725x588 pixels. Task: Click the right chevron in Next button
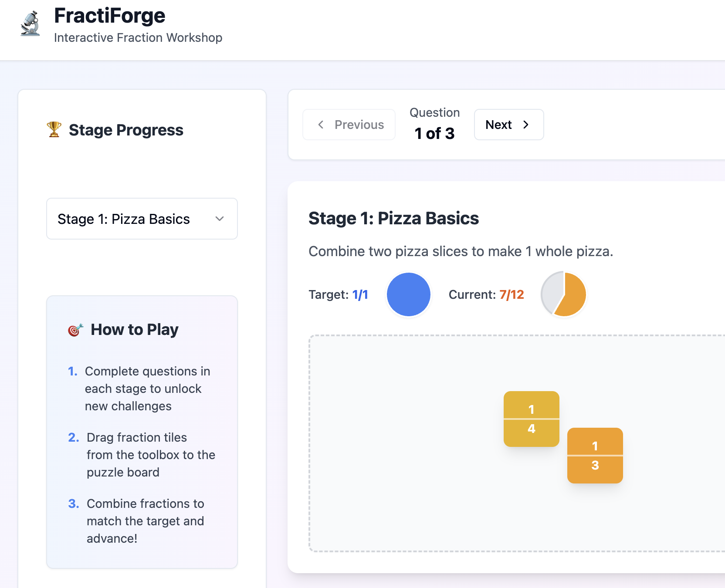click(x=526, y=125)
